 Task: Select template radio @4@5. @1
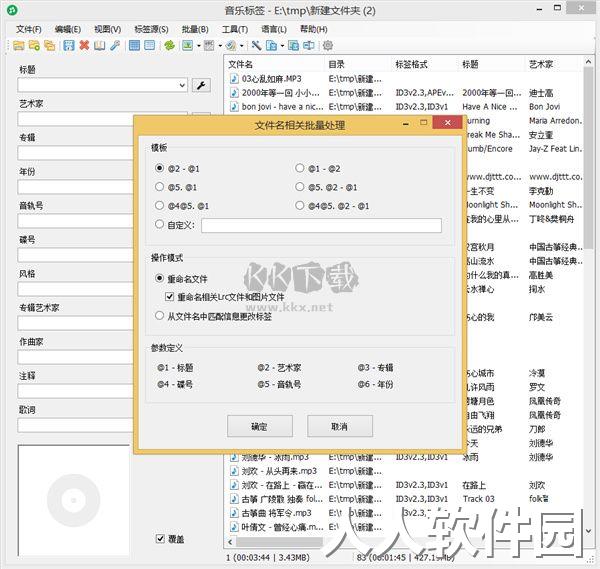(160, 205)
